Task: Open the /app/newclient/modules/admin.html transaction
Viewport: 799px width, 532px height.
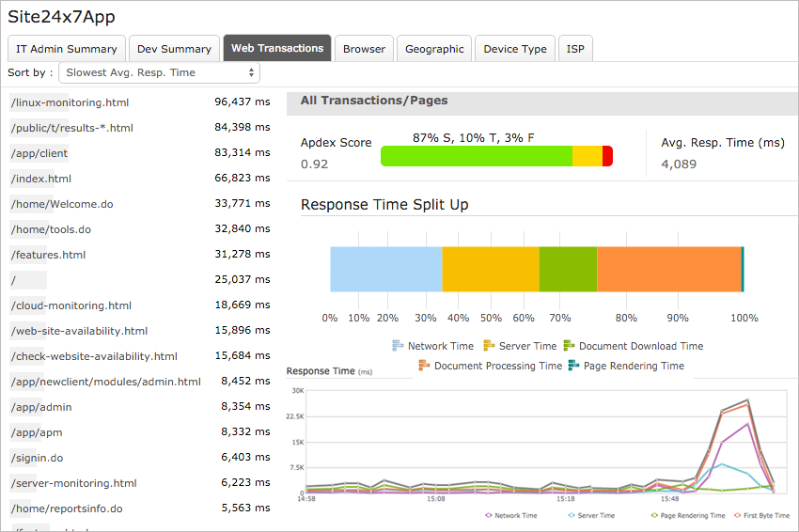Action: point(106,382)
